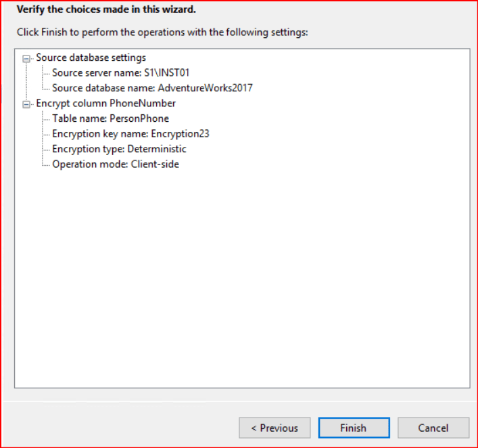Cancel the encryption wizard
Image resolution: width=478 pixels, height=448 pixels.
point(433,428)
